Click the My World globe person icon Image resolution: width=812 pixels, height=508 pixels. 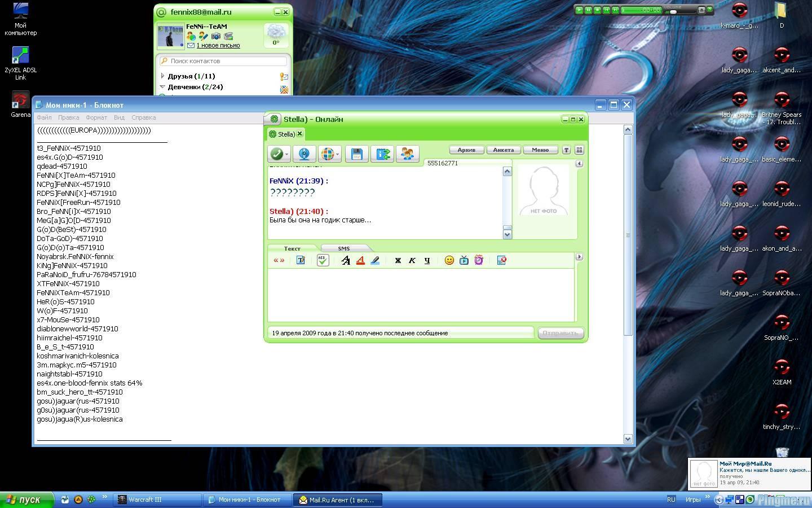191,36
